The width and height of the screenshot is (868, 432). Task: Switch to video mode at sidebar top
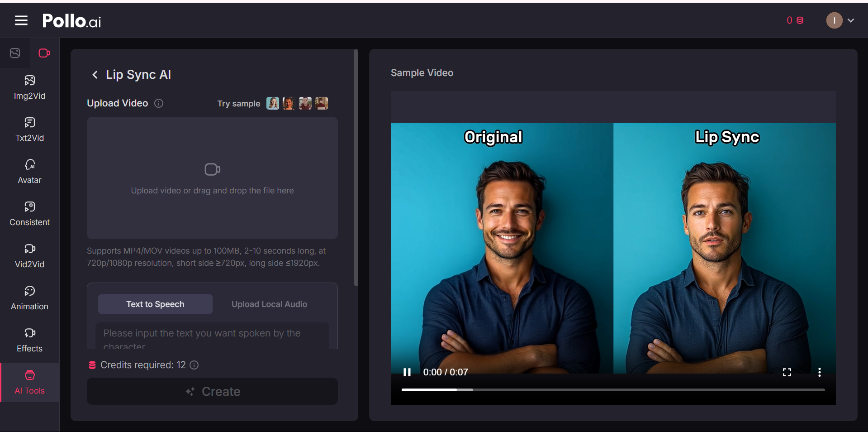point(44,53)
